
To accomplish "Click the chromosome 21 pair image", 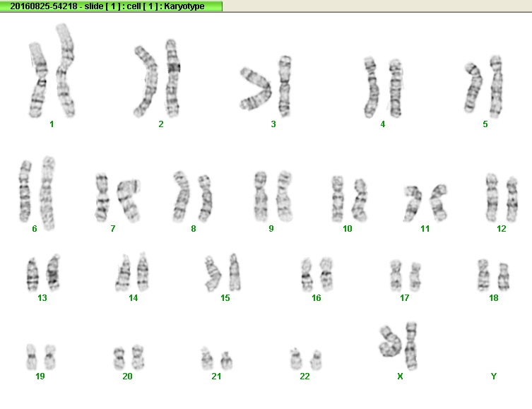I will pyautogui.click(x=217, y=358).
